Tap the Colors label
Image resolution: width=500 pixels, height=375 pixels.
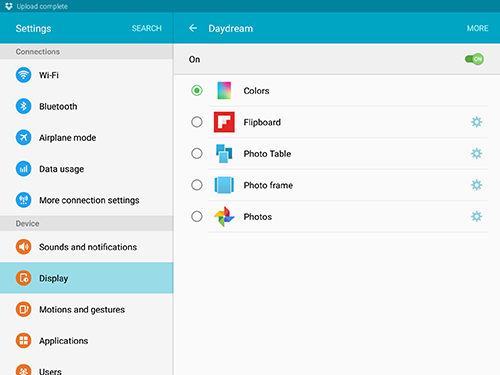pos(256,91)
